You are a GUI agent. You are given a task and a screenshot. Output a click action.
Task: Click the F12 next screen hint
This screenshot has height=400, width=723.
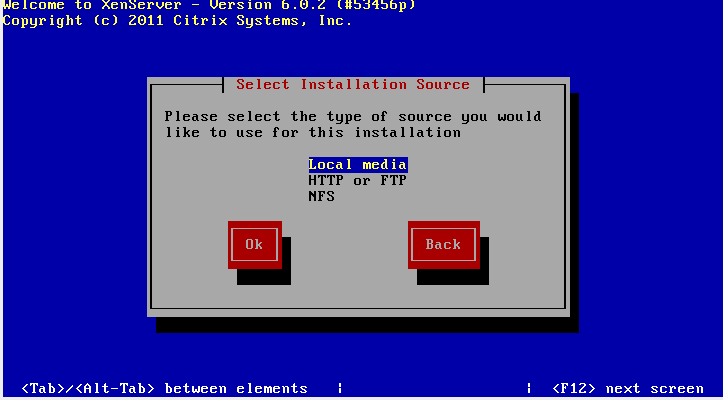coord(628,388)
